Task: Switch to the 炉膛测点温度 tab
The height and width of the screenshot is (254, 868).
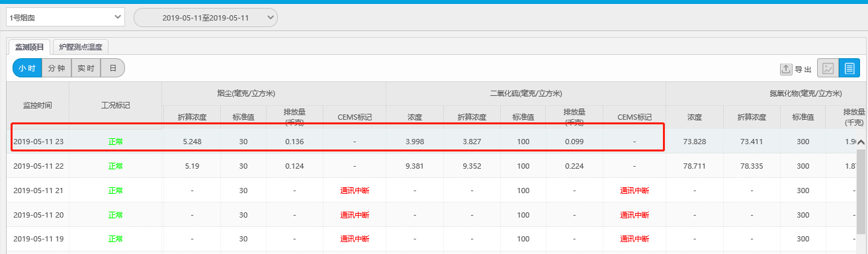Action: 81,47
